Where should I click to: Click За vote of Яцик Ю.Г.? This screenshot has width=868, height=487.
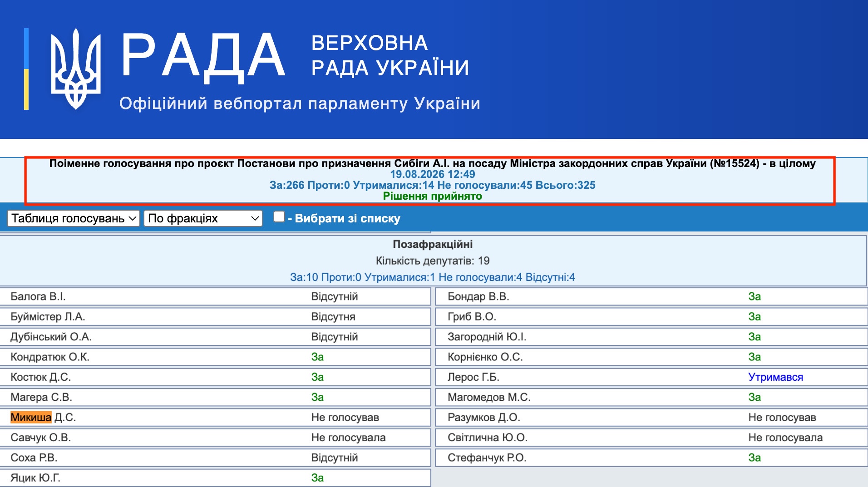tap(317, 477)
